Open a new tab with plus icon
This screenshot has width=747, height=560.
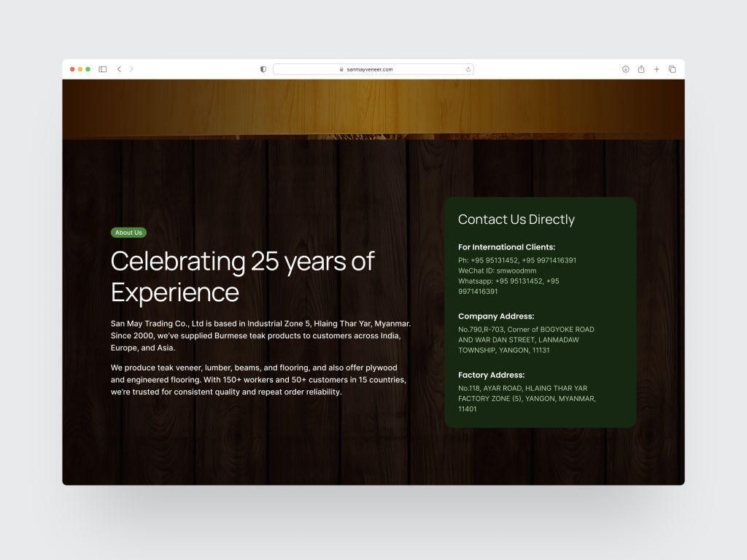tap(657, 69)
